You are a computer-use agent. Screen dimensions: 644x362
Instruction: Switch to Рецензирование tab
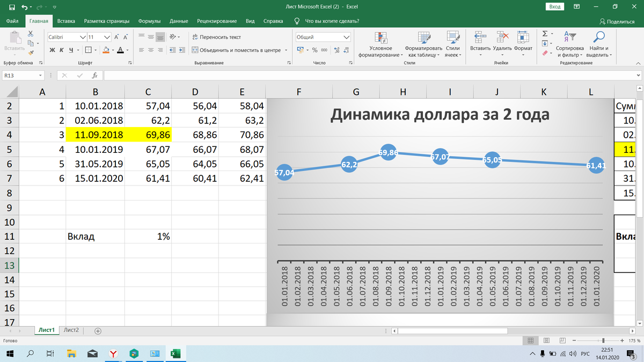pos(217,21)
